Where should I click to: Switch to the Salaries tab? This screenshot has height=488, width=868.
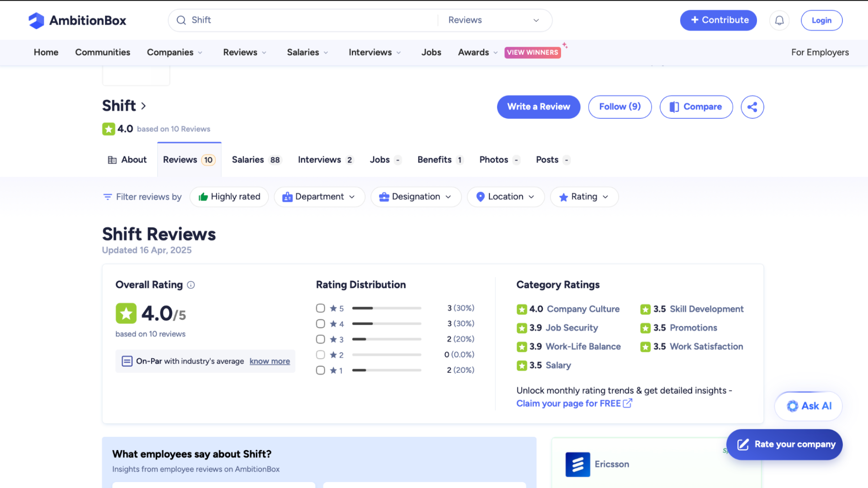[256, 160]
